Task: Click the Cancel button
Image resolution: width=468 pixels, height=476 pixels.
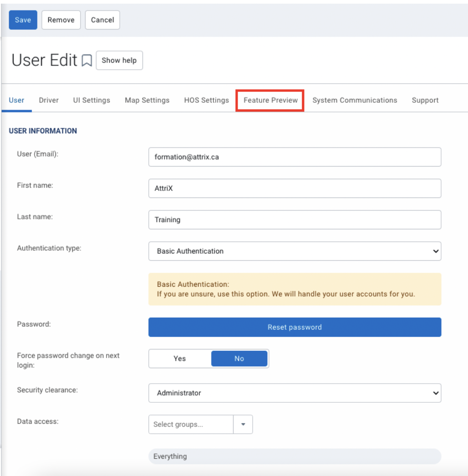Action: click(102, 20)
